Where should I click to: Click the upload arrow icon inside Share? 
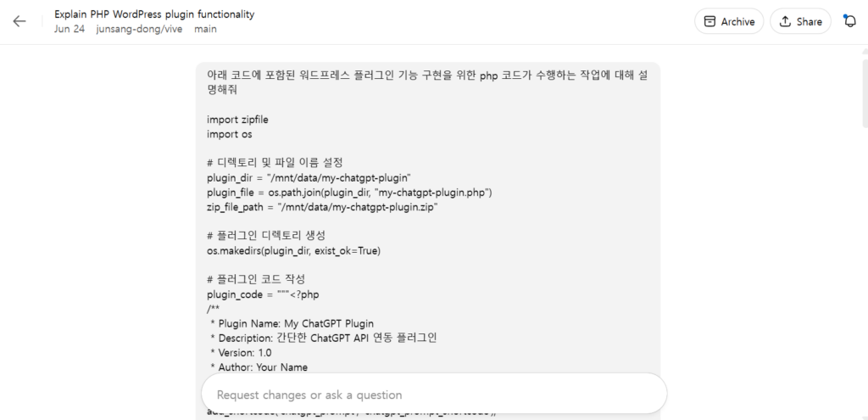[x=784, y=21]
